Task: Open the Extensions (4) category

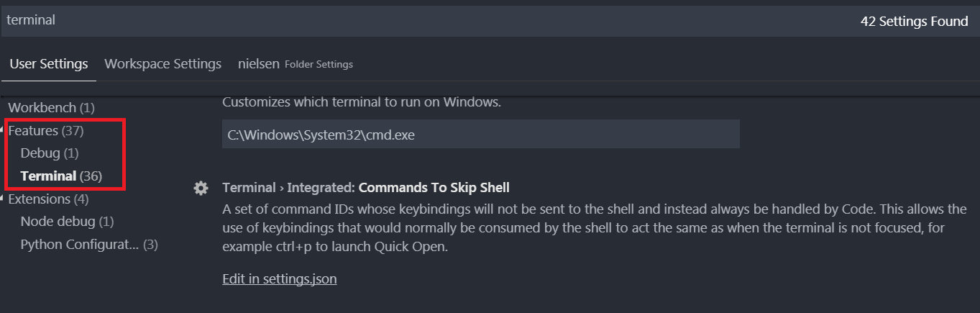Action: [x=48, y=199]
